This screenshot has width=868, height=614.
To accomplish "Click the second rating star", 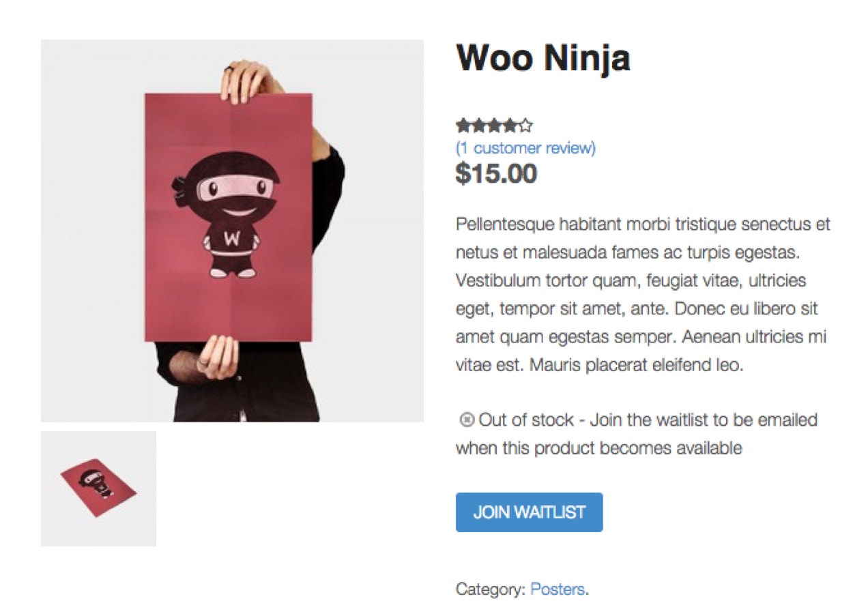I will click(x=478, y=126).
